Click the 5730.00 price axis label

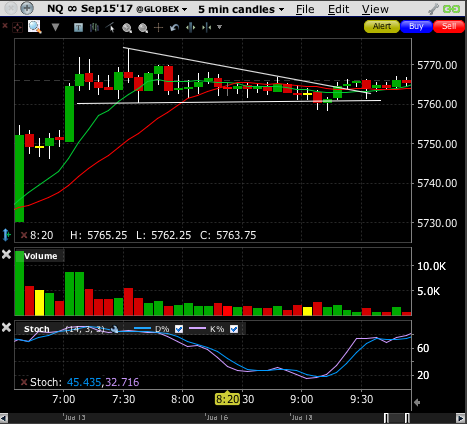point(437,223)
